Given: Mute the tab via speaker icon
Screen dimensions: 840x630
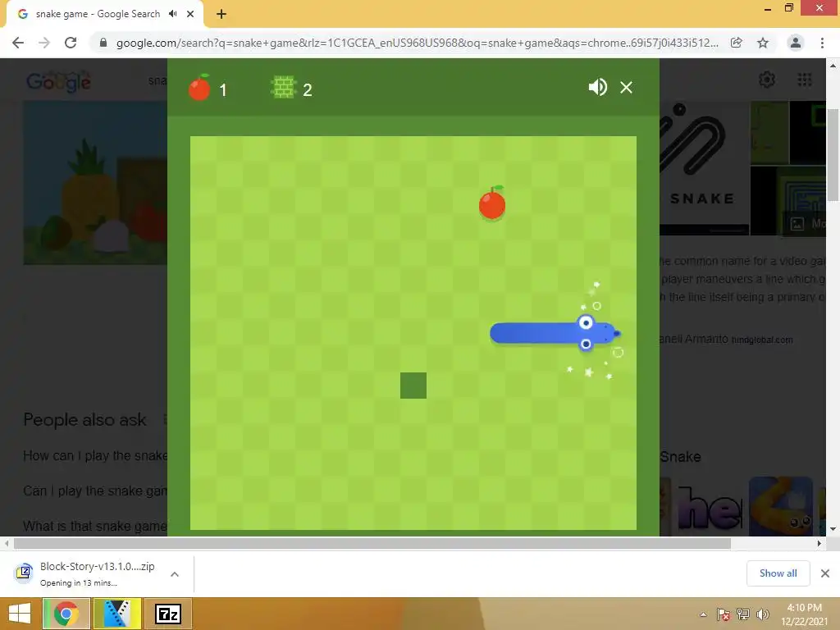Looking at the screenshot, I should (172, 14).
